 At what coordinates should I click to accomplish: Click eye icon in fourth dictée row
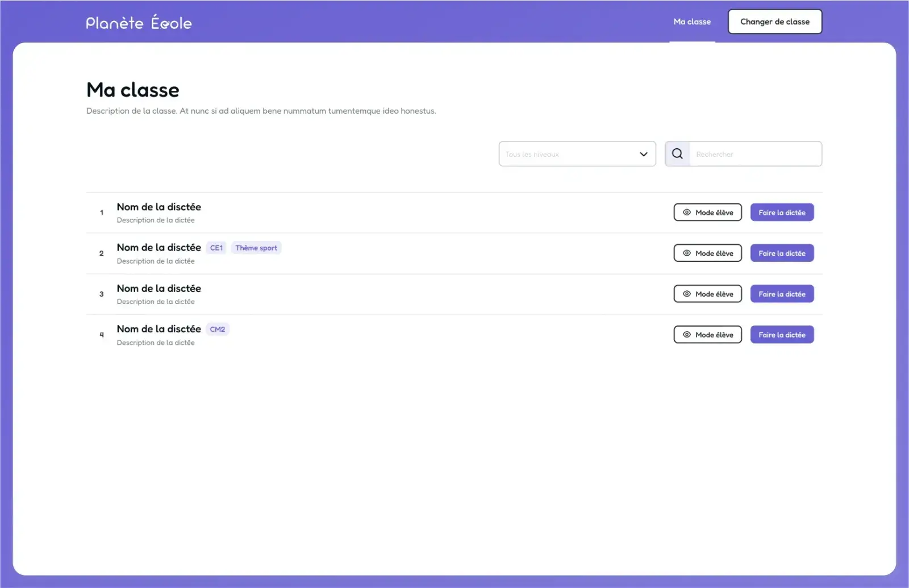click(x=687, y=335)
